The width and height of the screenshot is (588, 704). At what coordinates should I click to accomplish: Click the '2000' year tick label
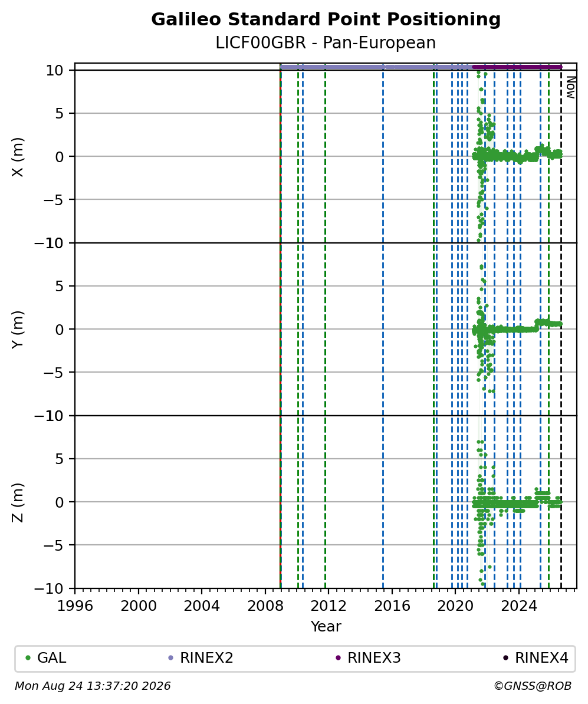(139, 606)
